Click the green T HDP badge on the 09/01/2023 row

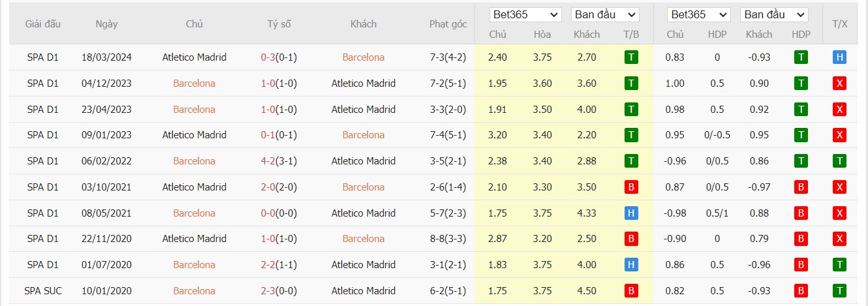(x=801, y=135)
